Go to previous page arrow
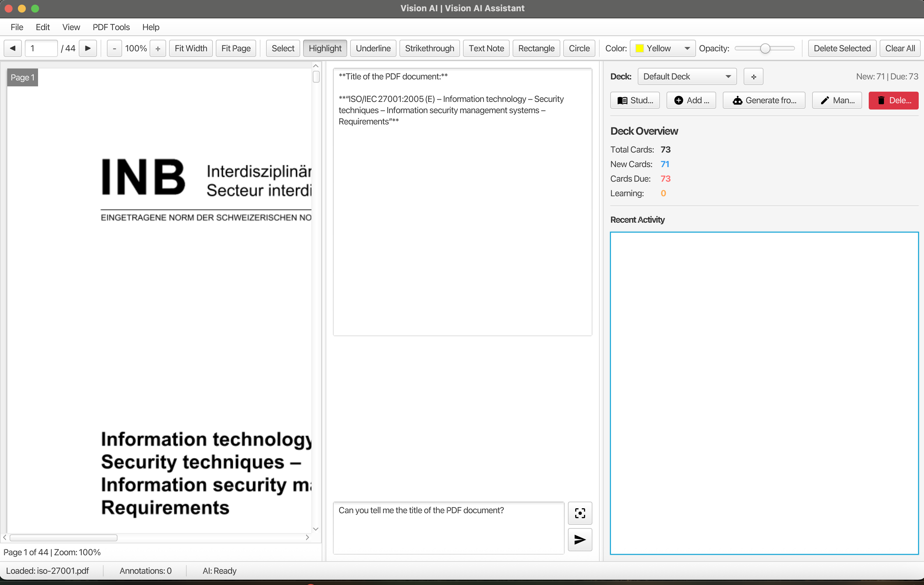Screen dimensions: 924x585 (x=13, y=48)
